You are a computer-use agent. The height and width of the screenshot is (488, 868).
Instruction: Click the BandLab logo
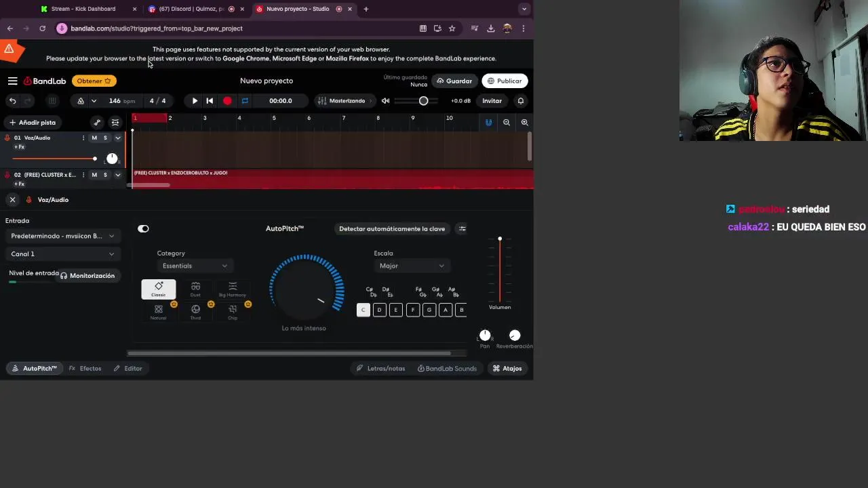point(45,81)
